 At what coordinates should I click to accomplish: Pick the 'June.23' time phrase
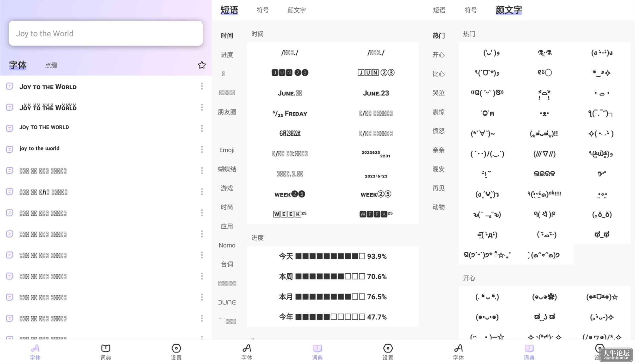coord(376,93)
